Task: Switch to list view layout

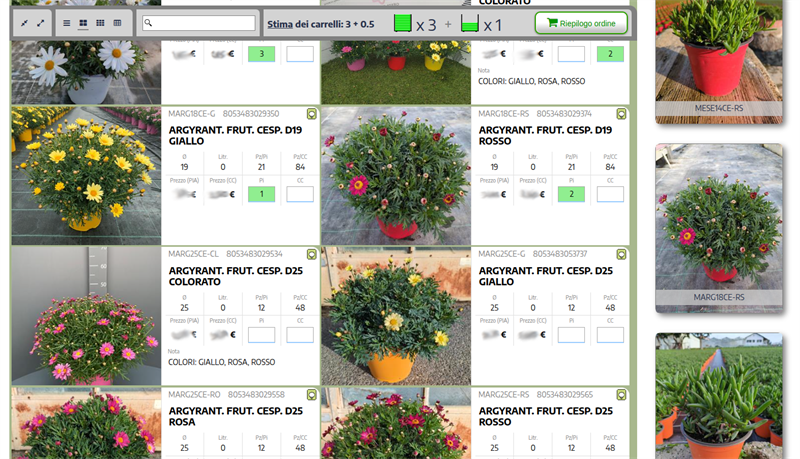Action: pos(66,23)
